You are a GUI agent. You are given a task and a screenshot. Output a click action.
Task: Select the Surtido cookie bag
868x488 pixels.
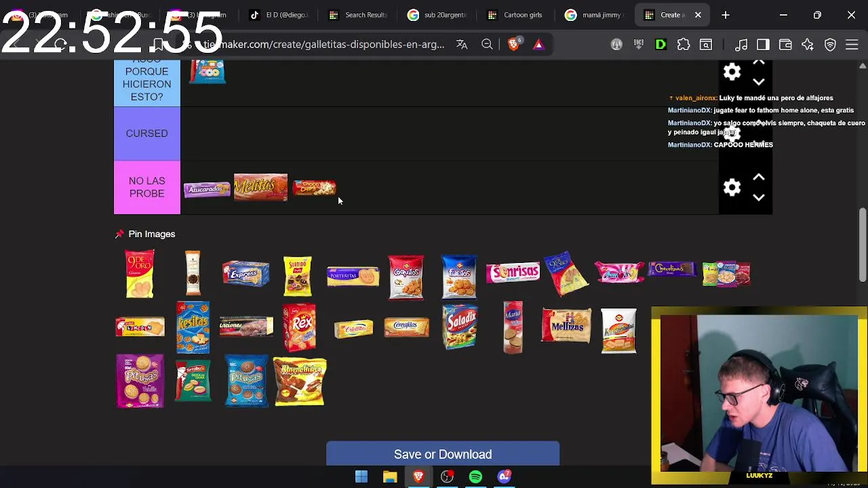(x=298, y=276)
